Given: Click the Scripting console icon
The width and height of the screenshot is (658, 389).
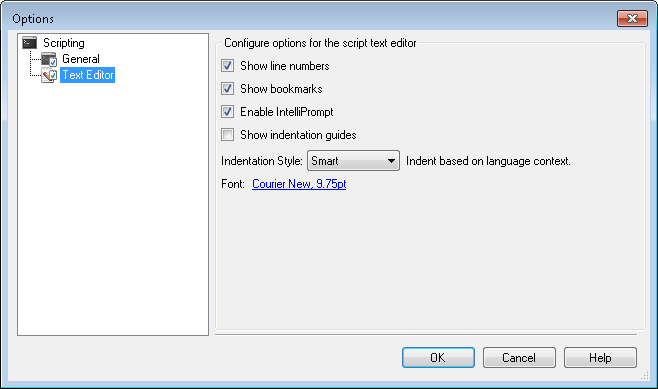Looking at the screenshot, I should pyautogui.click(x=30, y=43).
